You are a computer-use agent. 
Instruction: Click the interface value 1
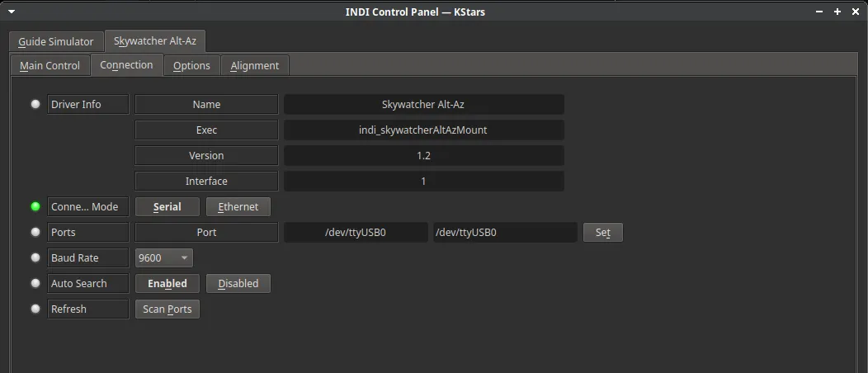[x=424, y=181]
